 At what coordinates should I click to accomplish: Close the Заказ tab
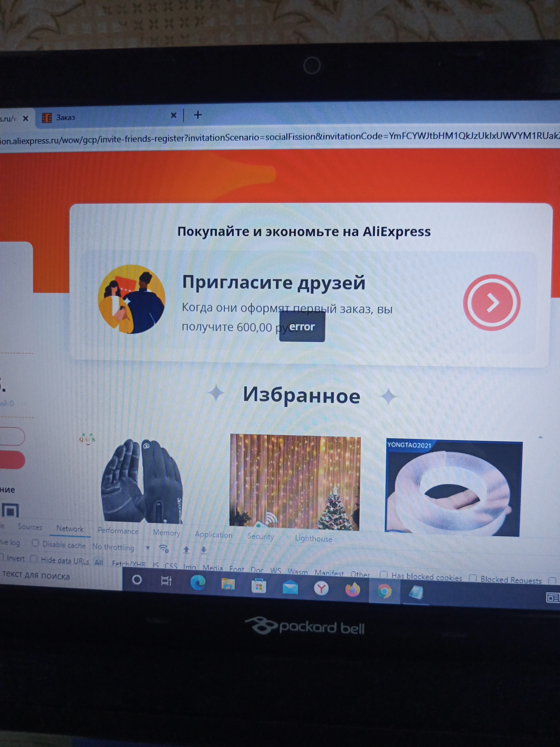tap(174, 115)
